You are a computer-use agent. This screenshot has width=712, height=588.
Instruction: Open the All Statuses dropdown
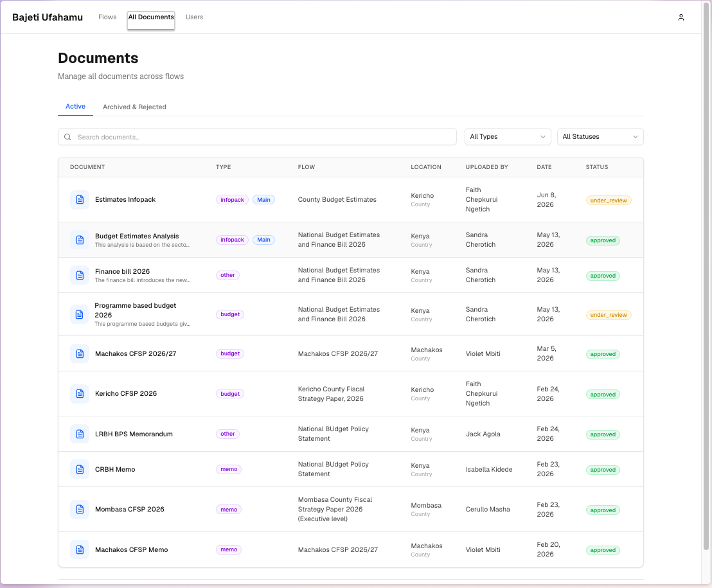pyautogui.click(x=600, y=137)
